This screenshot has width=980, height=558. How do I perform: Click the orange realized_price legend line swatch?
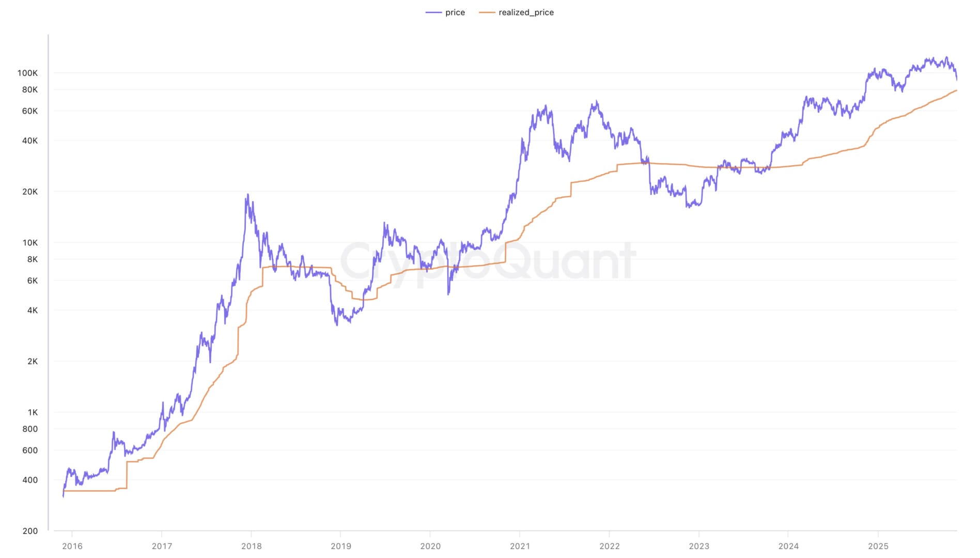[487, 12]
